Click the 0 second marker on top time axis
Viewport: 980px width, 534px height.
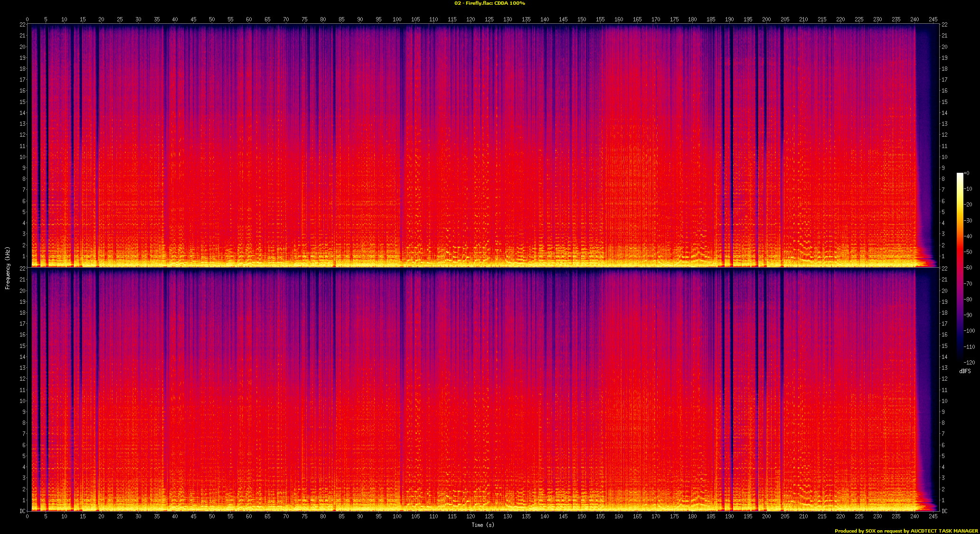tap(28, 19)
